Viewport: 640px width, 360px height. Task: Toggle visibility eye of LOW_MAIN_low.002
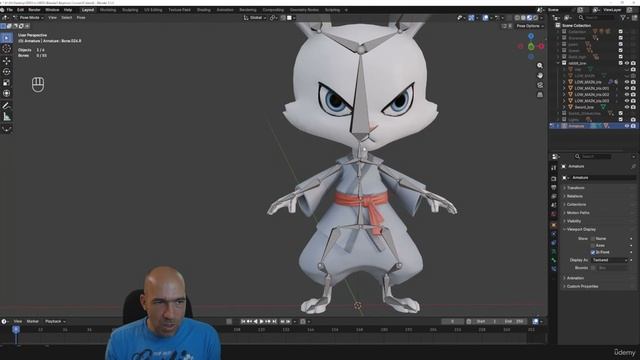tap(627, 94)
